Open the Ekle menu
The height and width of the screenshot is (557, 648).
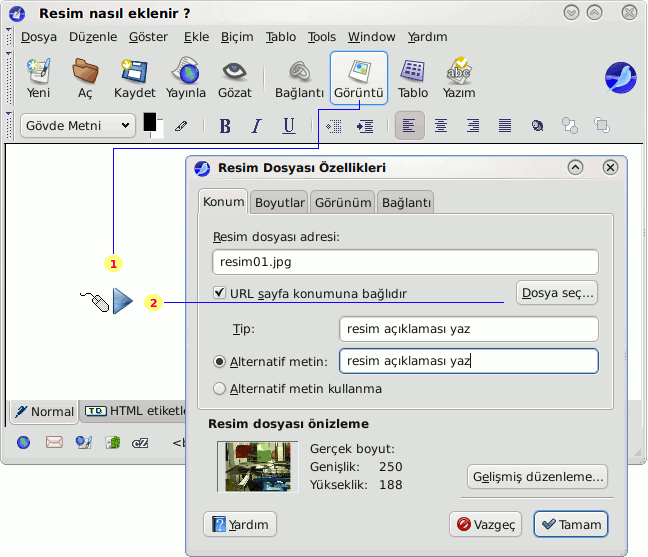(196, 37)
